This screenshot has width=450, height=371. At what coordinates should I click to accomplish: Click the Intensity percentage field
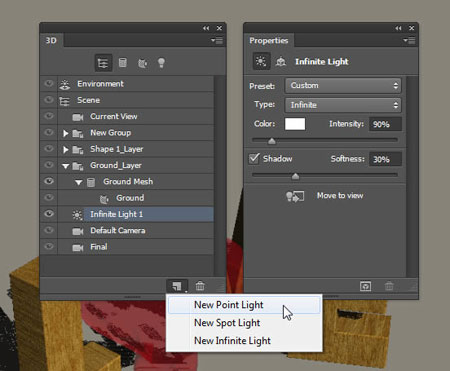(385, 124)
